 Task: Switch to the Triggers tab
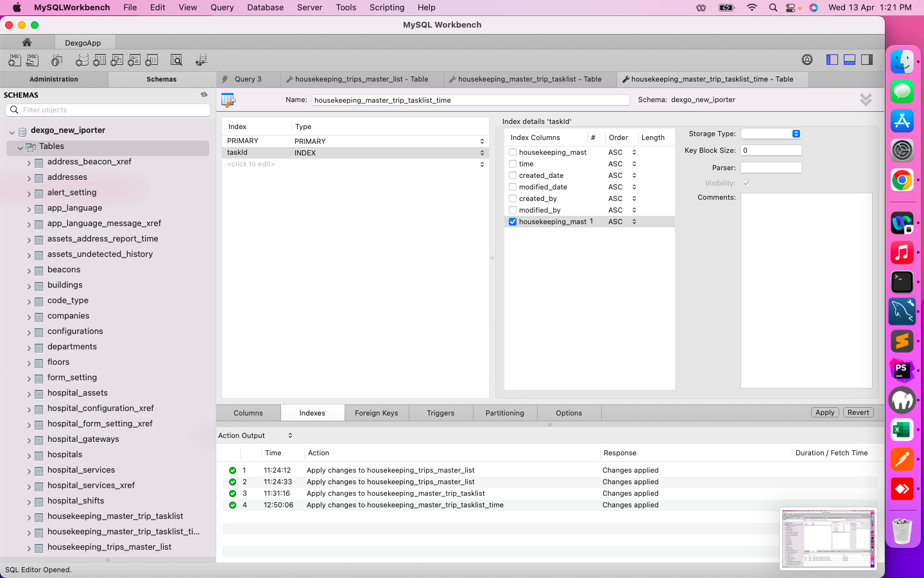click(x=441, y=413)
